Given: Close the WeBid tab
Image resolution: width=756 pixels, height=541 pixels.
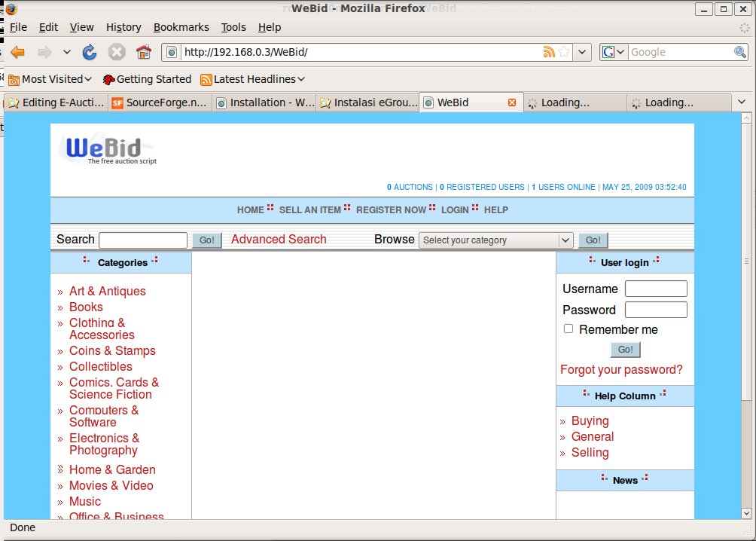Looking at the screenshot, I should (512, 102).
